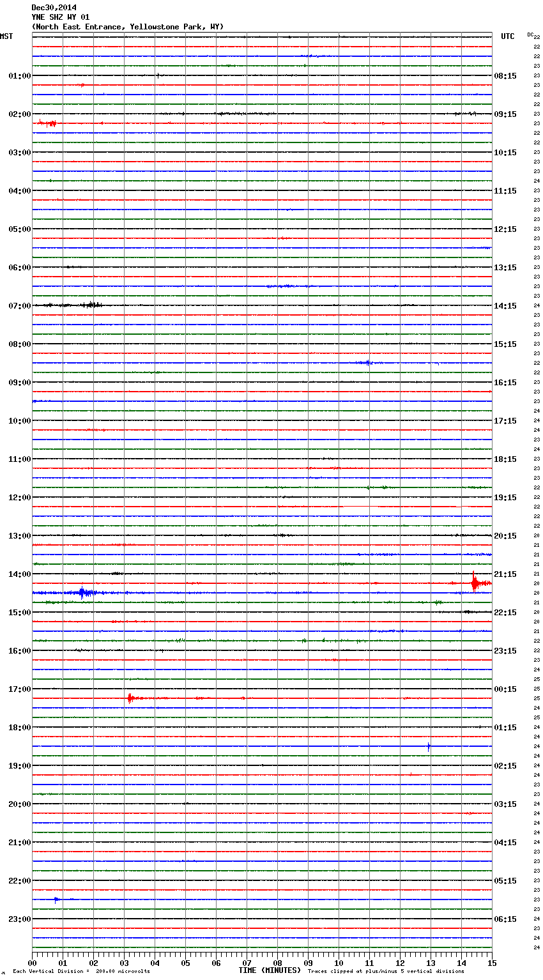This screenshot has width=543, height=980.
Task: Click the 00:15 UTC row label
Action: pos(505,689)
